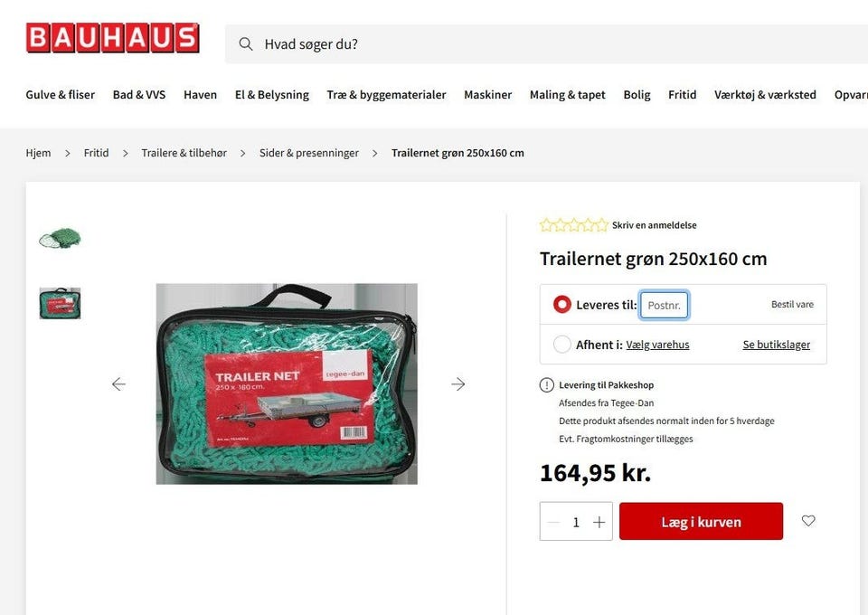Click the Levering til Pakkeshop info icon

pyautogui.click(x=546, y=384)
